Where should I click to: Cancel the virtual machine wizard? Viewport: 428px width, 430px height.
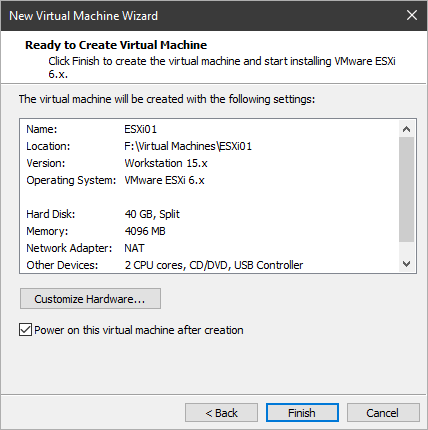[383, 413]
